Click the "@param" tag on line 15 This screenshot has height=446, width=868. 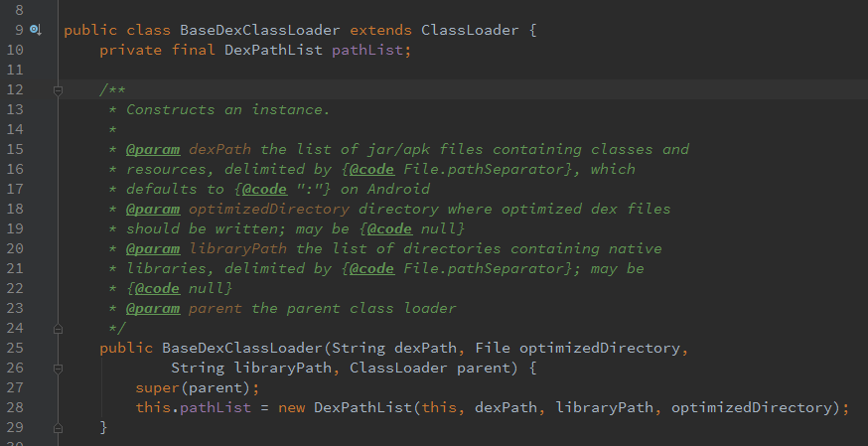tap(153, 149)
